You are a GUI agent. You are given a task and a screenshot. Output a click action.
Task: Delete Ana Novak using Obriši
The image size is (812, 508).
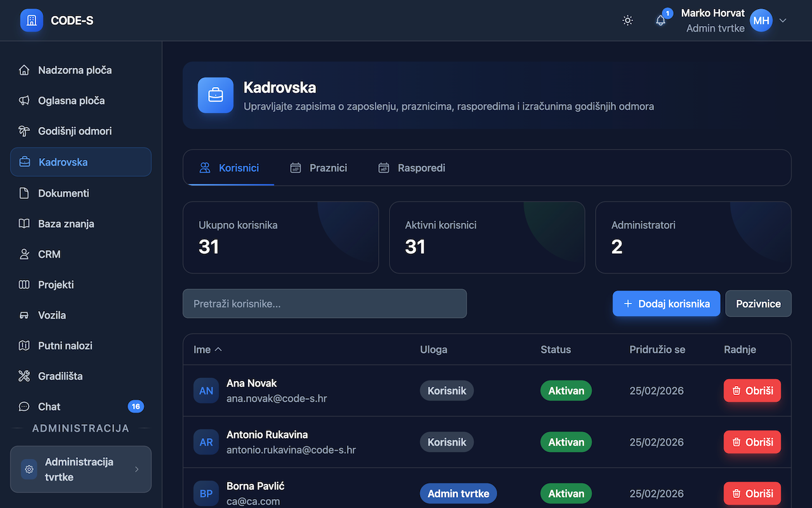[752, 391]
